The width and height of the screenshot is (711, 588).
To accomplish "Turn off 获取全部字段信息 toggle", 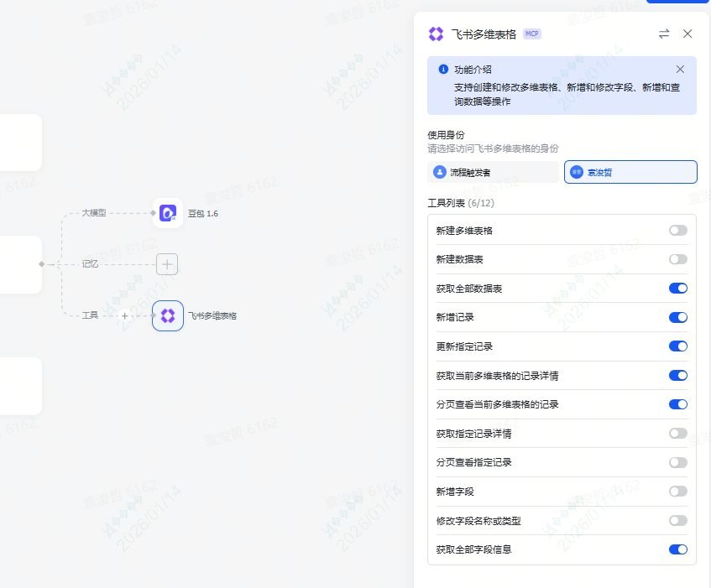I will click(x=678, y=549).
